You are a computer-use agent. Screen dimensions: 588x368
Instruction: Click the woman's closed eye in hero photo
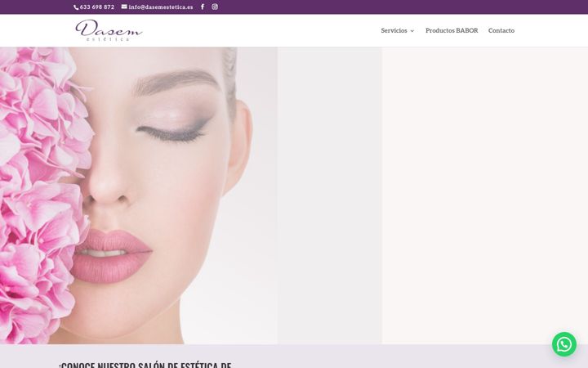pyautogui.click(x=172, y=132)
